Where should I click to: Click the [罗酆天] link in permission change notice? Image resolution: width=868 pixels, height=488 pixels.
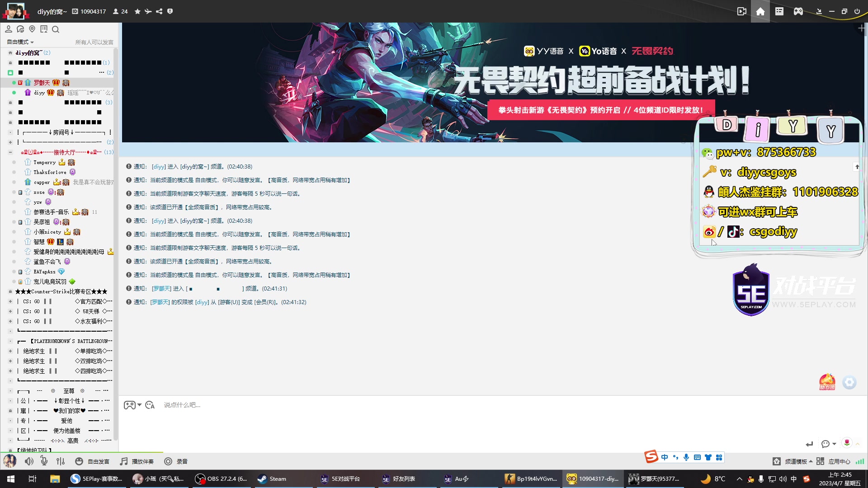pyautogui.click(x=160, y=302)
